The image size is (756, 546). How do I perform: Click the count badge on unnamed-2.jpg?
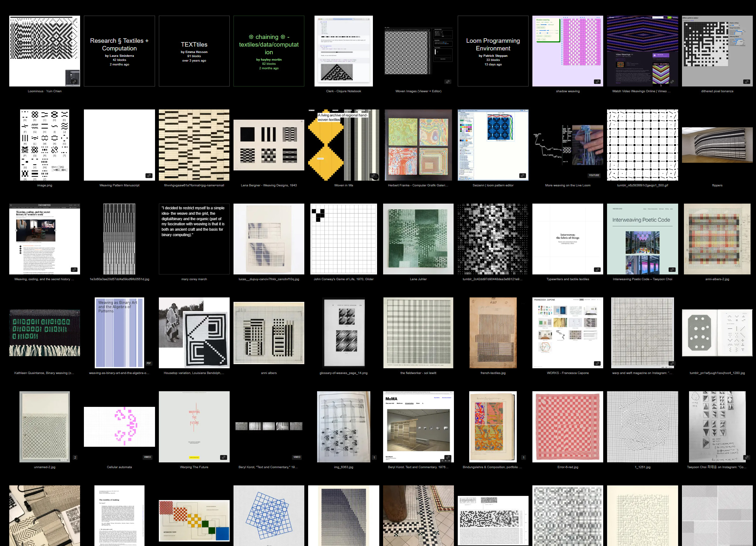(75, 458)
